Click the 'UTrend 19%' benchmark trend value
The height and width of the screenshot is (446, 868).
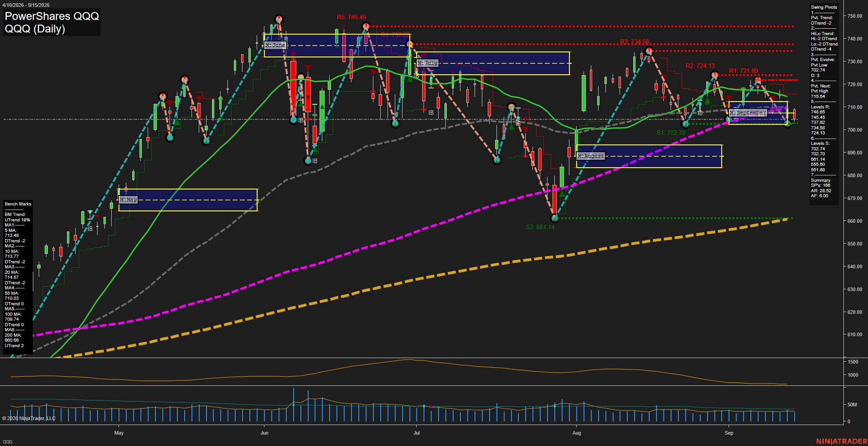tap(17, 220)
